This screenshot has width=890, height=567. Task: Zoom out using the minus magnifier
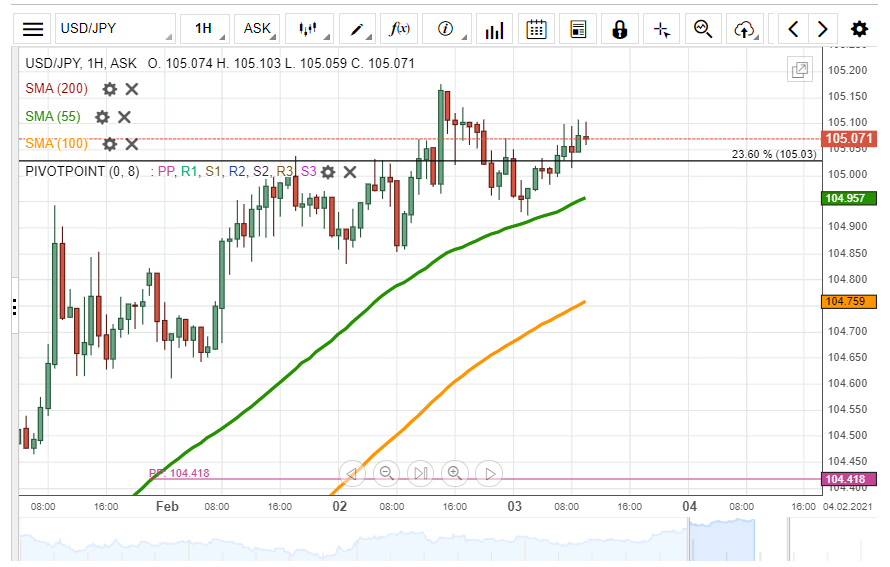(387, 473)
